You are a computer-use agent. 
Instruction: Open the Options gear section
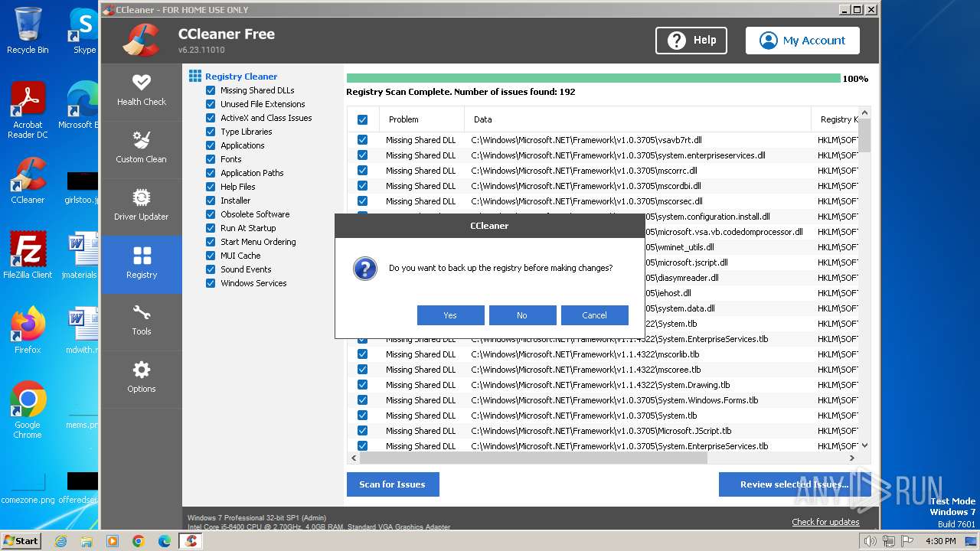coord(142,379)
